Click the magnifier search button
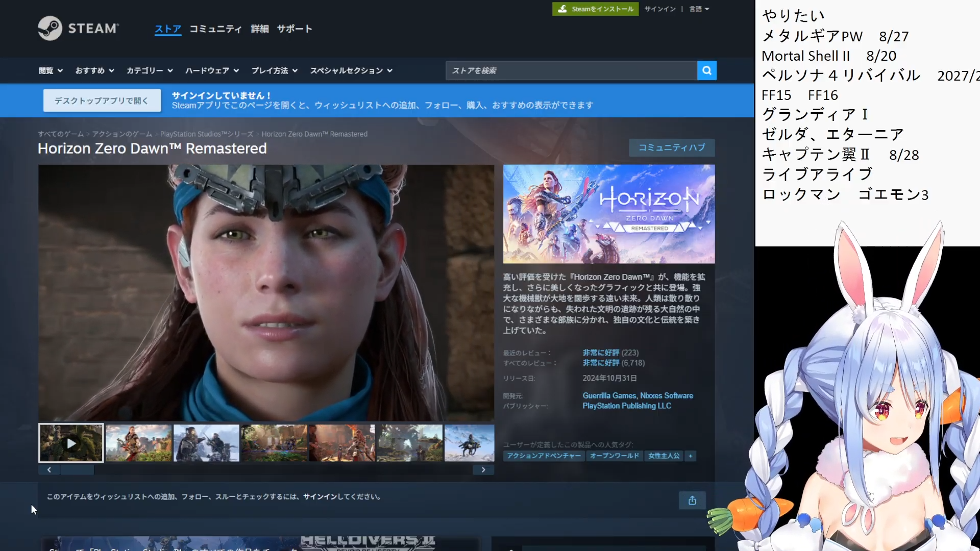The image size is (980, 551). click(707, 70)
